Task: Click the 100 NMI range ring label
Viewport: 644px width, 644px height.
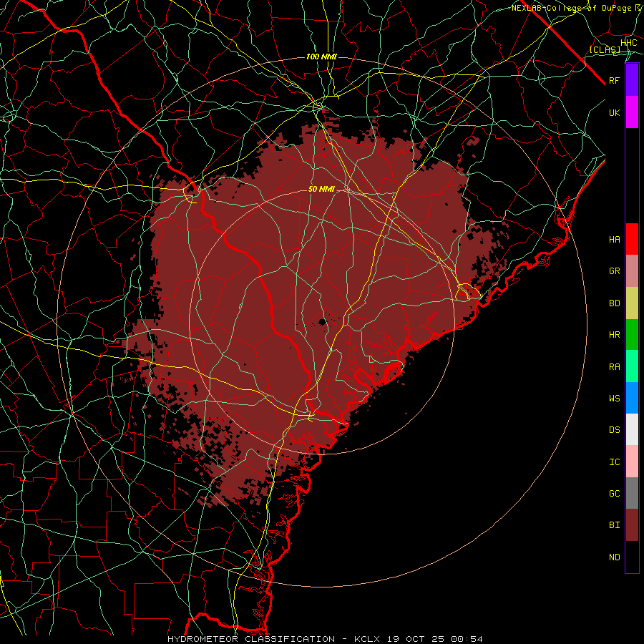Action: point(321,57)
